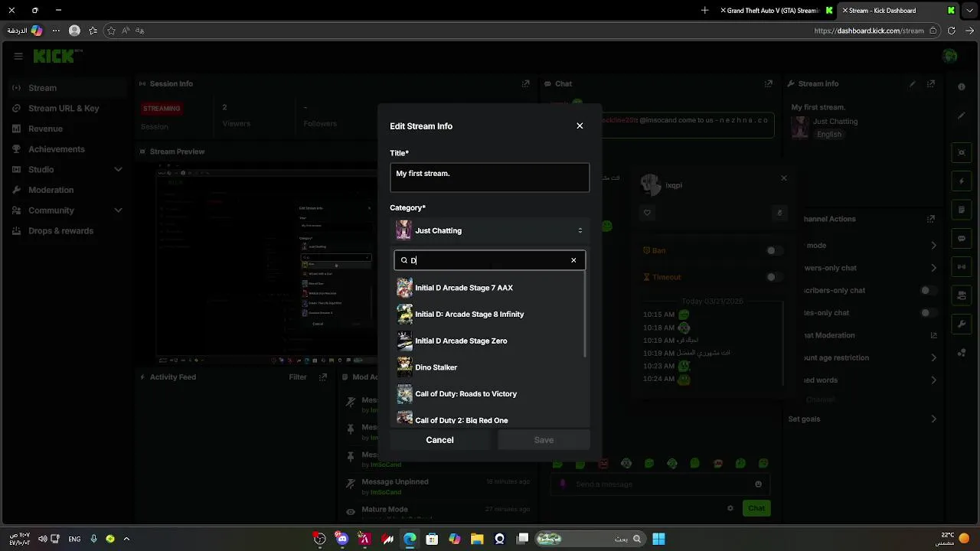This screenshot has width=980, height=551.
Task: Pop out the Activity Feed panel
Action: pyautogui.click(x=323, y=377)
